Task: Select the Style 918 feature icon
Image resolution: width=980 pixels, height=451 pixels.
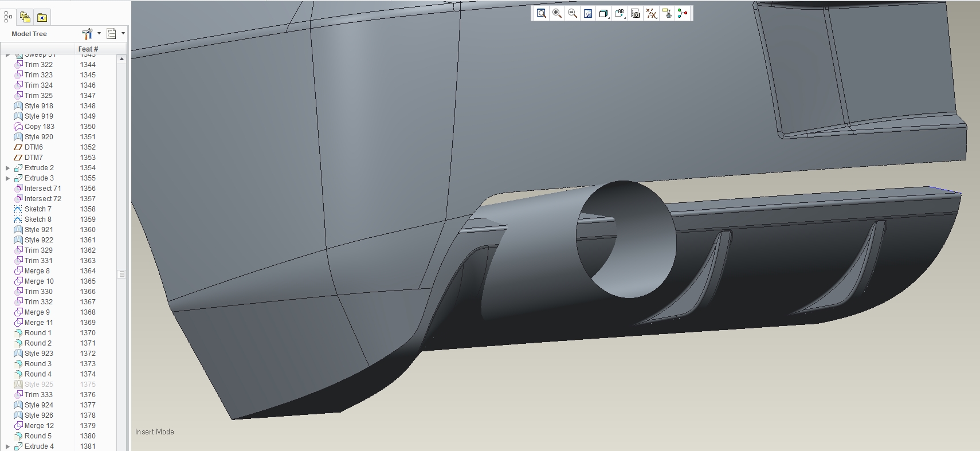Action: click(x=18, y=106)
